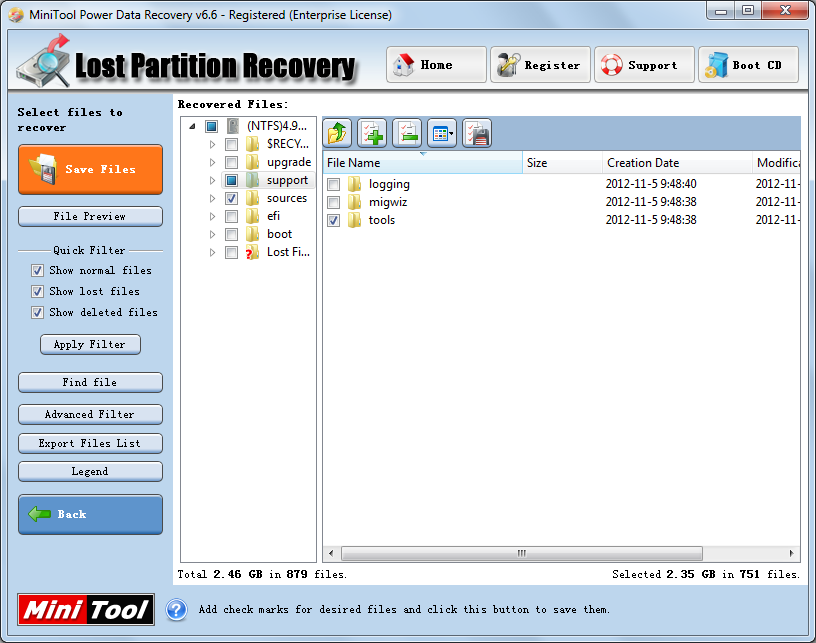Expand the sources tree node
This screenshot has height=643, width=816.
[212, 198]
